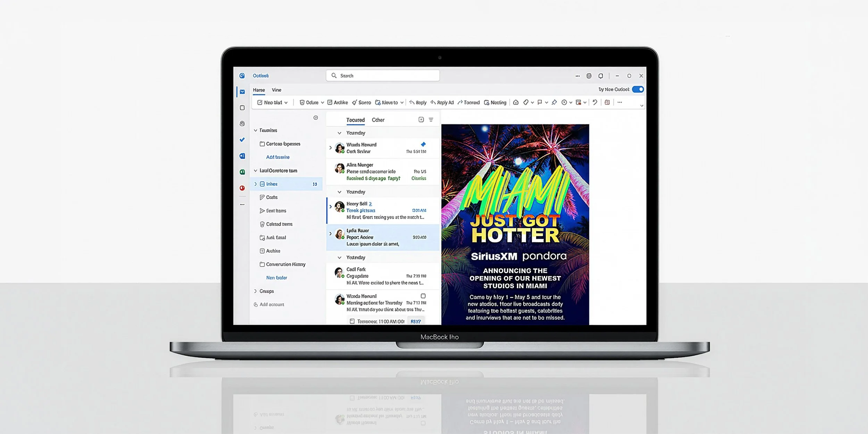868x434 pixels.
Task: Collapse the Taumites favorites section
Action: [256, 131]
